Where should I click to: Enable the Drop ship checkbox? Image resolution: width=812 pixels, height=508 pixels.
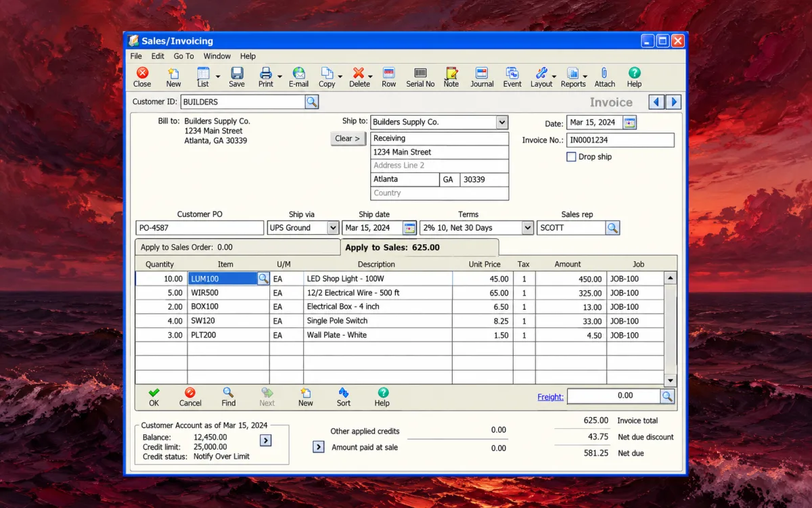coord(571,157)
